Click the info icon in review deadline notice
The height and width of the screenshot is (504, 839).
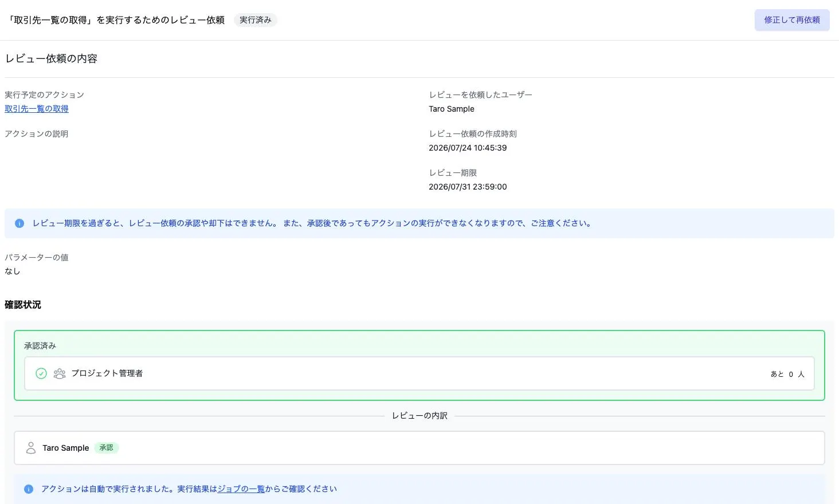(x=19, y=223)
